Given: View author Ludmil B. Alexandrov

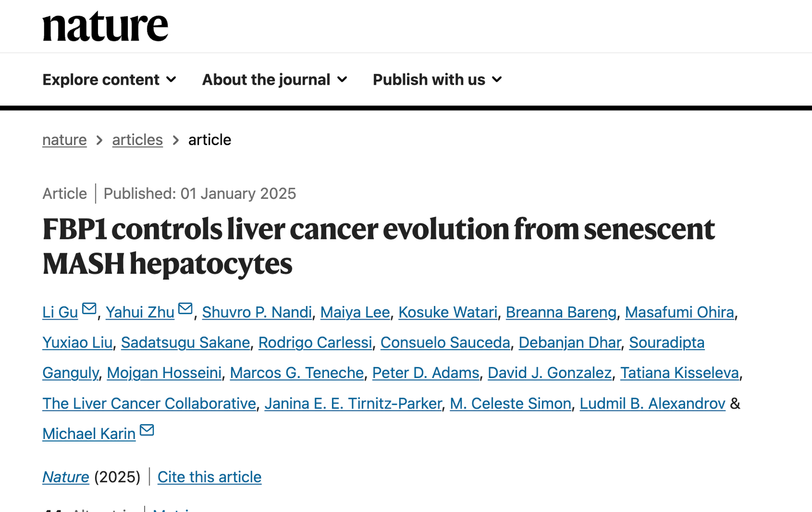Looking at the screenshot, I should point(653,403).
